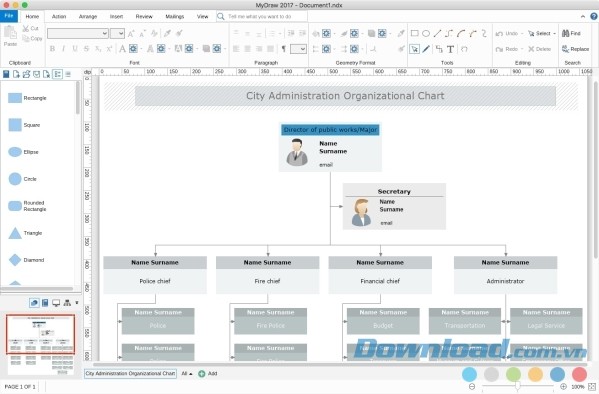Click the fit-to-window icon beside 100%
Viewport: 599px width, 394px height.
(592, 387)
